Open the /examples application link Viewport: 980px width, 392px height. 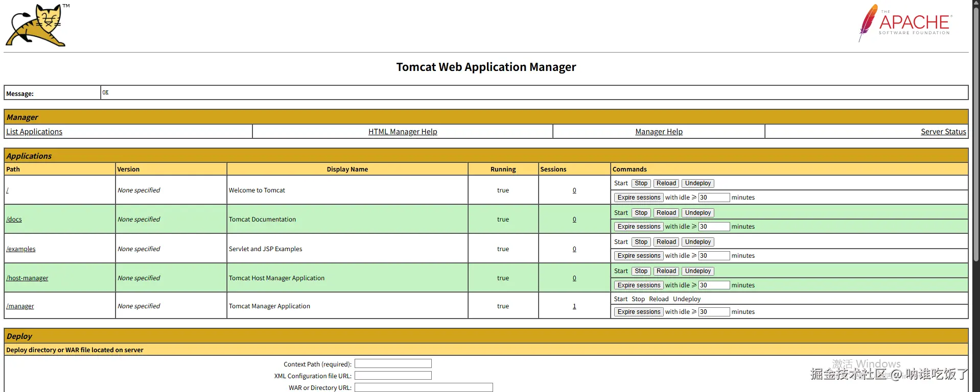tap(21, 249)
